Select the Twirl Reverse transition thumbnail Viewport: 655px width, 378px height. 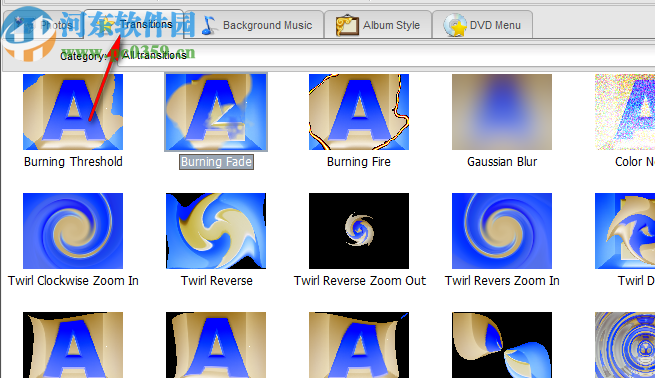click(216, 231)
